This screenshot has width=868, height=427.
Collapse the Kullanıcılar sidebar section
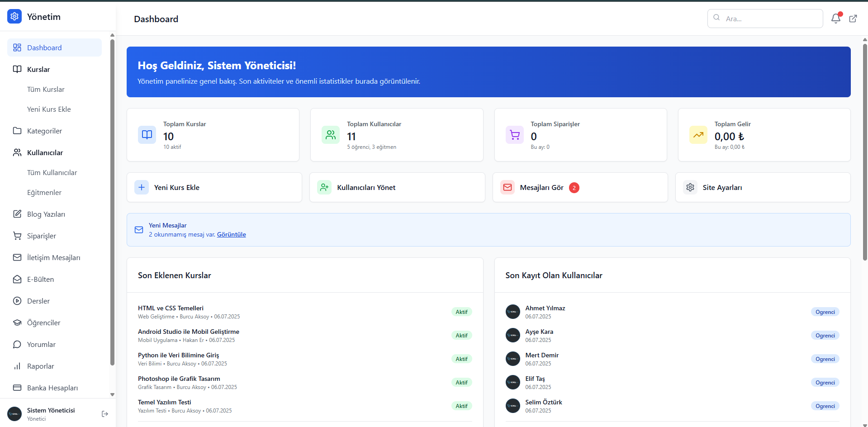[45, 152]
